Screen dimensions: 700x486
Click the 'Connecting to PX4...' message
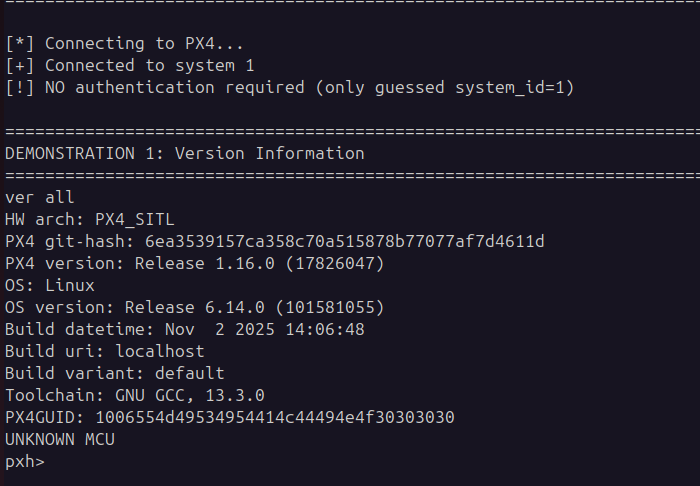[x=144, y=43]
